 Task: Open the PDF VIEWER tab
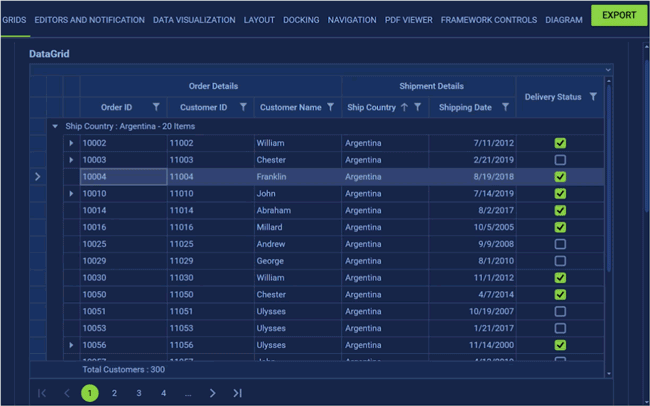408,20
